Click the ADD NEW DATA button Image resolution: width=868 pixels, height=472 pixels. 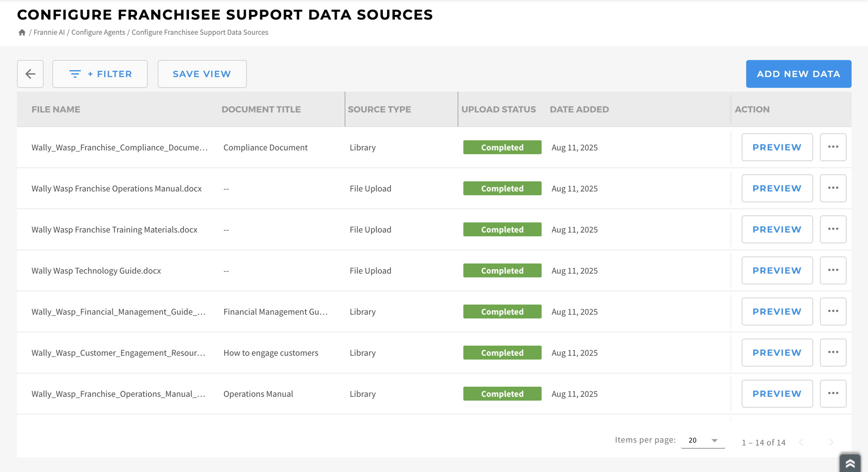pyautogui.click(x=798, y=74)
